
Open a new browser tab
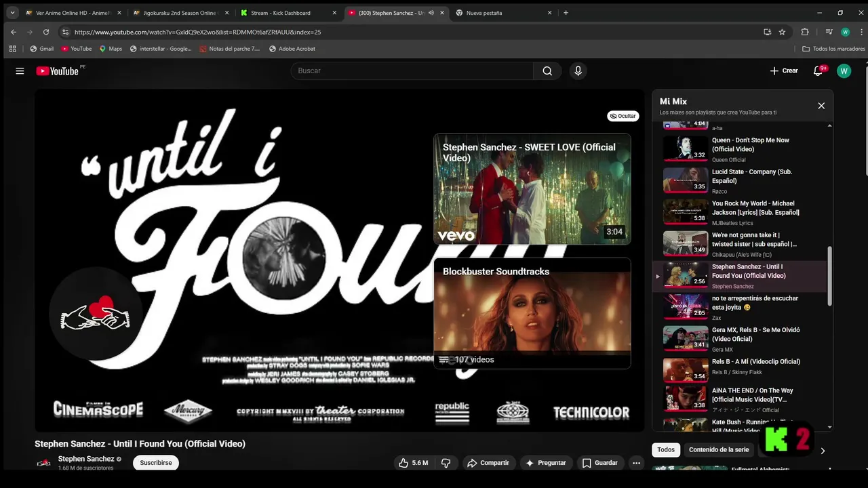[x=566, y=13]
